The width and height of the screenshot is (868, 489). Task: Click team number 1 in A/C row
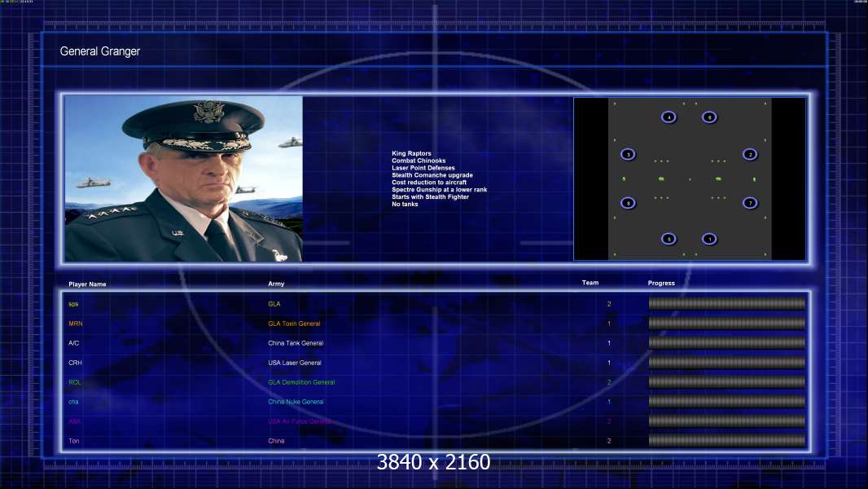tap(609, 343)
